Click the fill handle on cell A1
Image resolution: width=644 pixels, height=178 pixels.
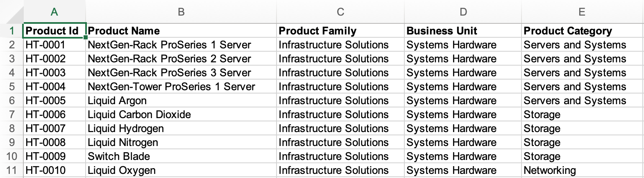(x=86, y=37)
